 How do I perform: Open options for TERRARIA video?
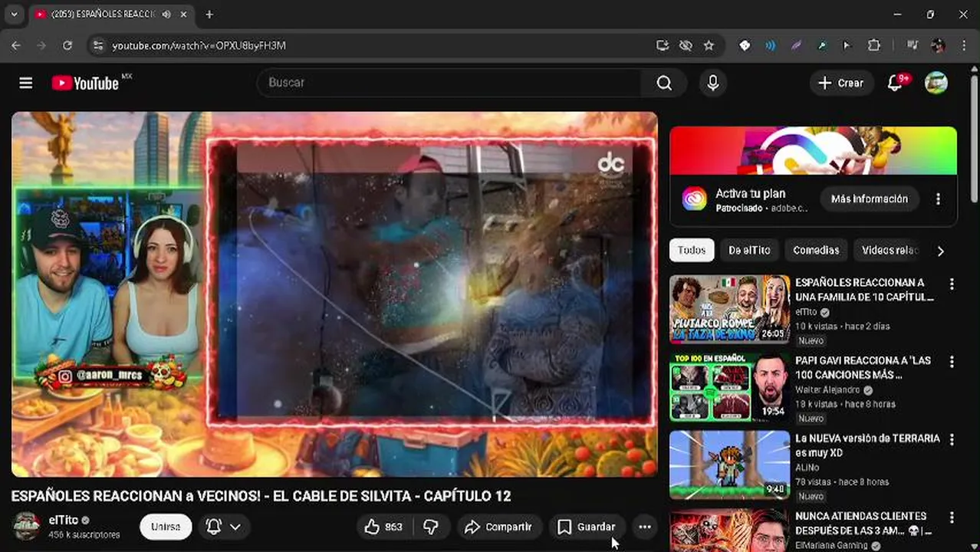point(952,440)
